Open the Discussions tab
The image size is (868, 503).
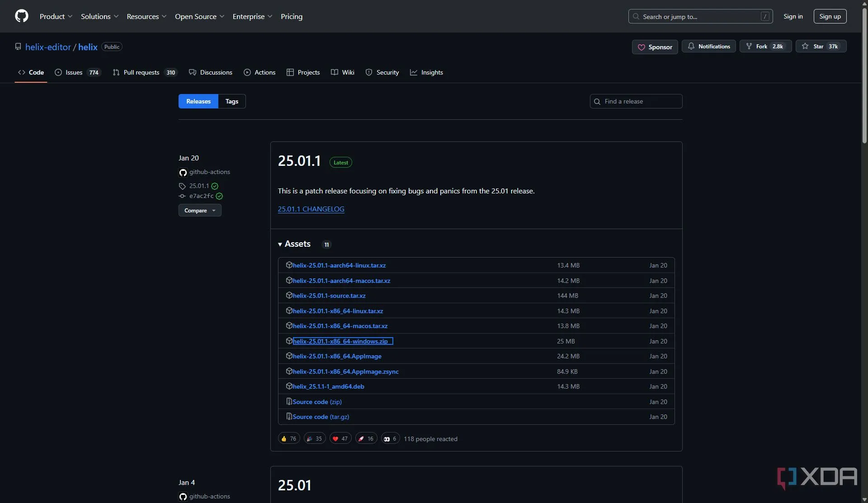[211, 72]
